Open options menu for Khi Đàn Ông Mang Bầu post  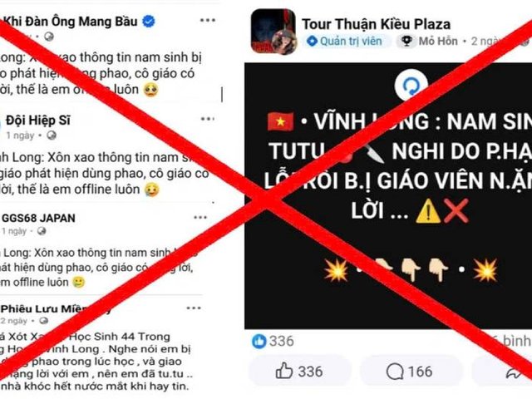coord(208,20)
